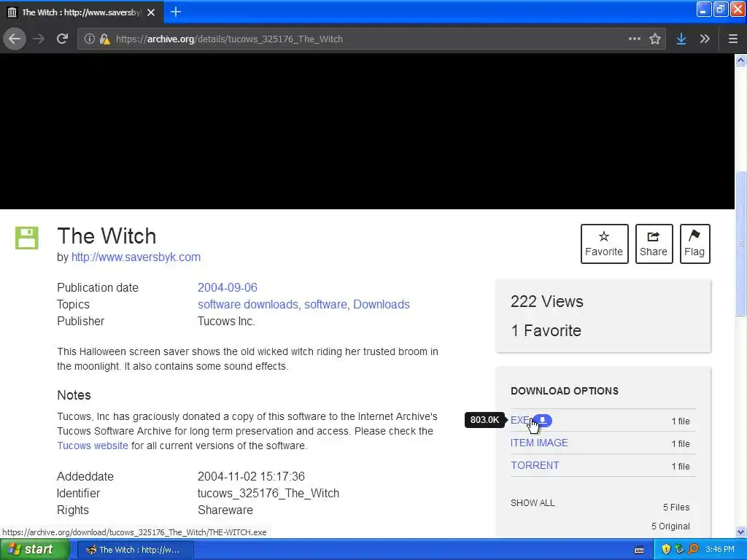Click the scrollbar up arrow
Image resolution: width=747 pixels, height=560 pixels.
[741, 61]
